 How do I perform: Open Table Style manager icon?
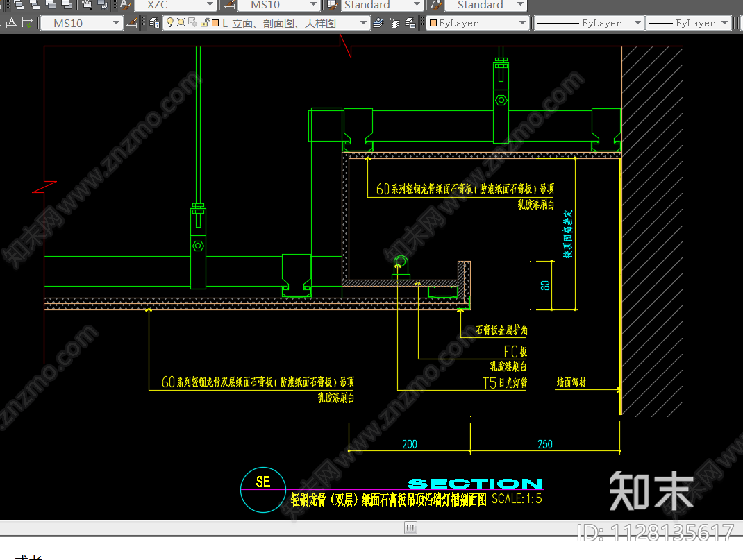coord(333,5)
